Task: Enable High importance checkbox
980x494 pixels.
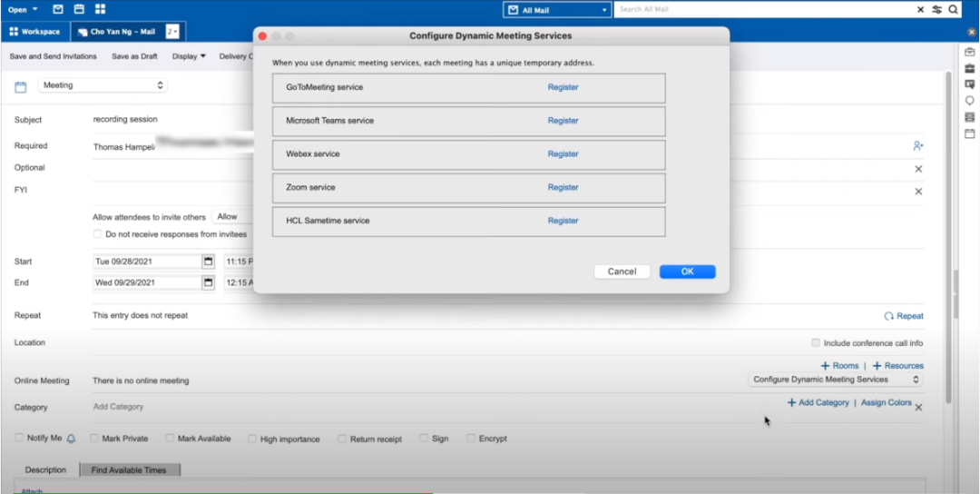Action: coord(252,439)
